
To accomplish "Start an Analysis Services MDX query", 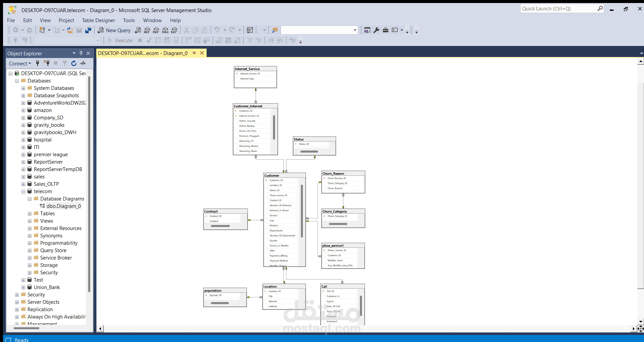I will tap(147, 30).
